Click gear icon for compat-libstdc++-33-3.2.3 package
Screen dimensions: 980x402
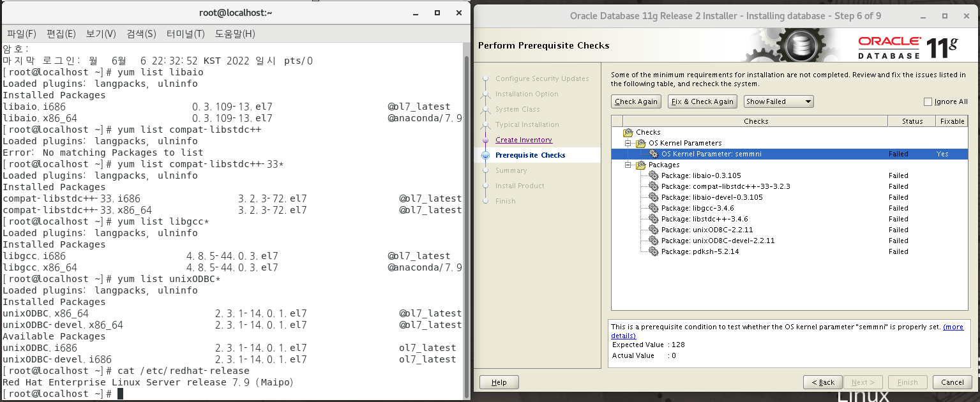pos(654,186)
